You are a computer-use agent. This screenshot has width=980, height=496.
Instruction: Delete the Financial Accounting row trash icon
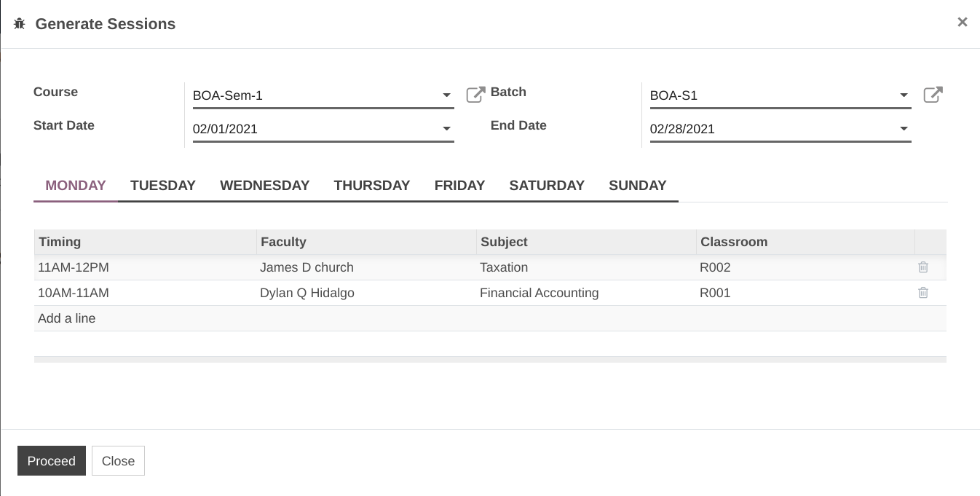pyautogui.click(x=923, y=293)
